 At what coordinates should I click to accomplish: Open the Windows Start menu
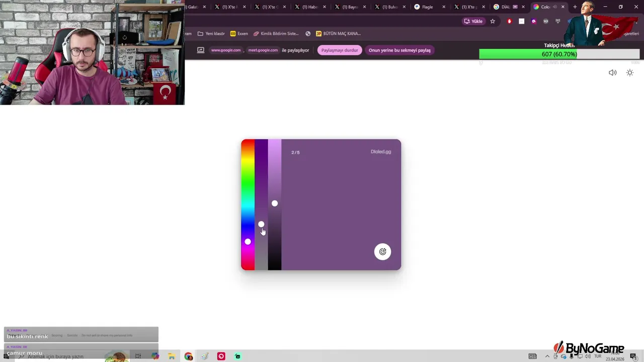click(x=7, y=356)
